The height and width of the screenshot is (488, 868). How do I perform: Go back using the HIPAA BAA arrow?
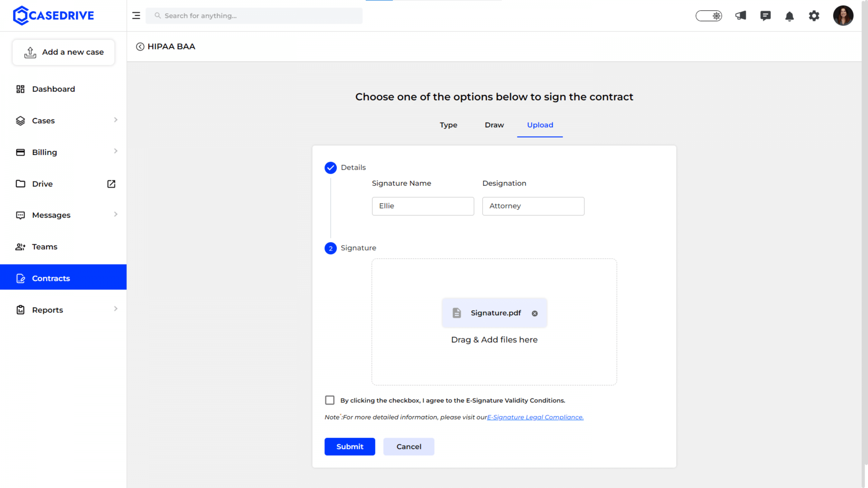140,46
